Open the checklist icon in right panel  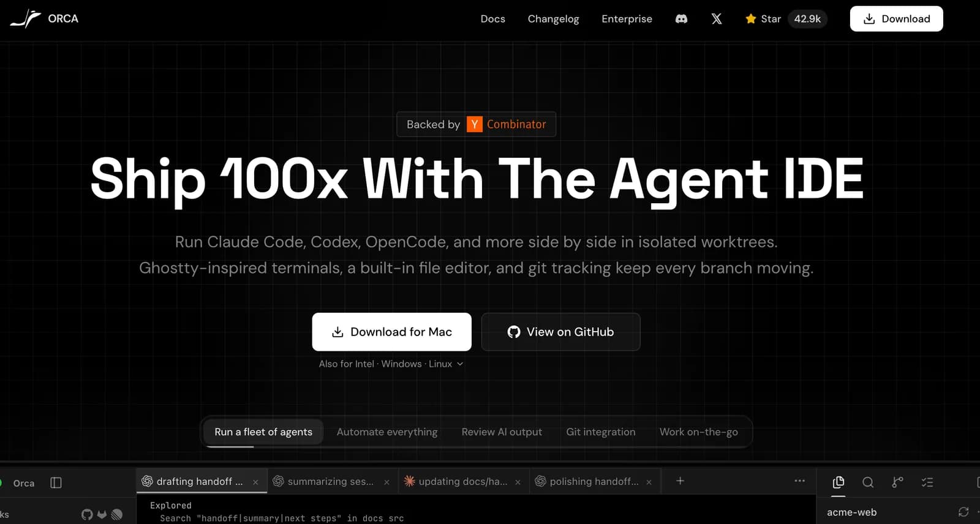[x=927, y=482]
